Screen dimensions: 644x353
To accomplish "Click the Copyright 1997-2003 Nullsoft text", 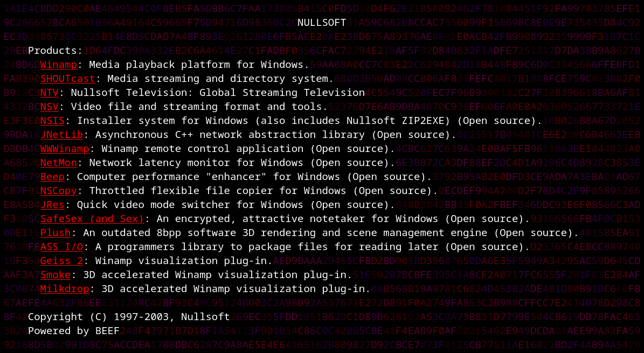I will coord(129,317).
